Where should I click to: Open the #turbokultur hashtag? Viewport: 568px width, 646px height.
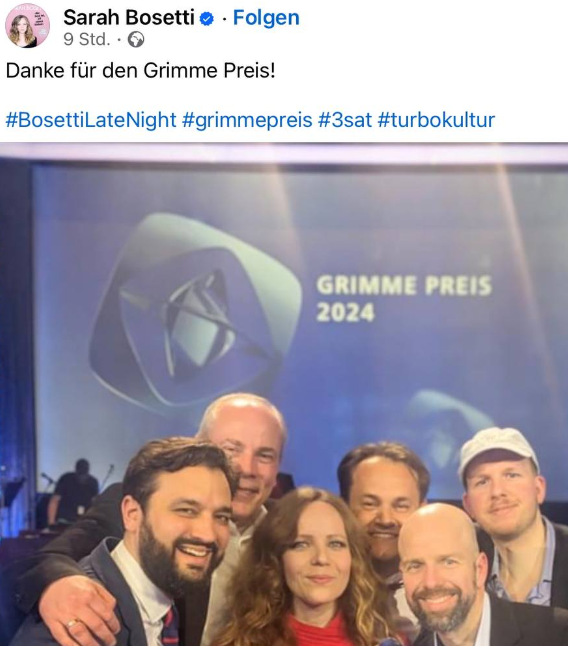436,120
